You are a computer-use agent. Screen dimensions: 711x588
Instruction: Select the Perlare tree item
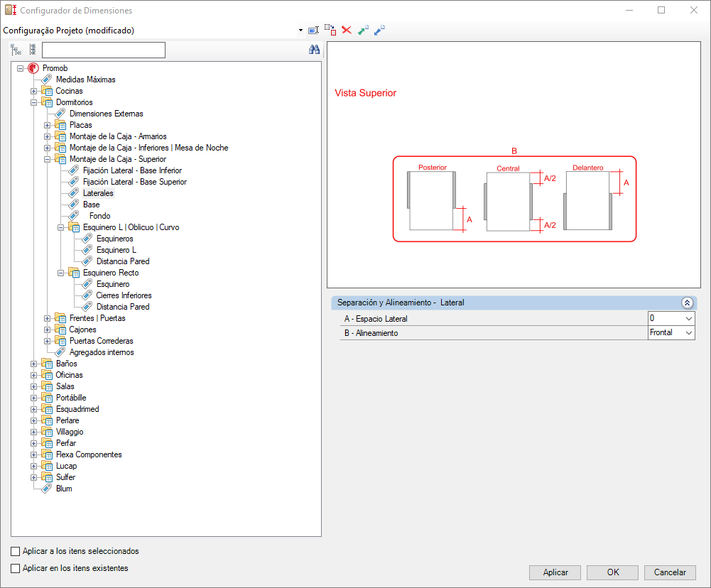(x=67, y=420)
